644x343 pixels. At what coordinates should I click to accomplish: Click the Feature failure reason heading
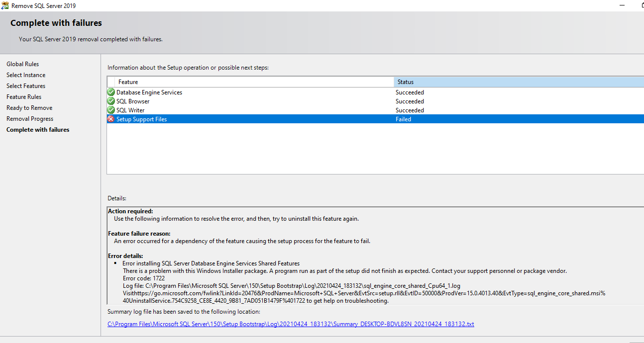(139, 233)
